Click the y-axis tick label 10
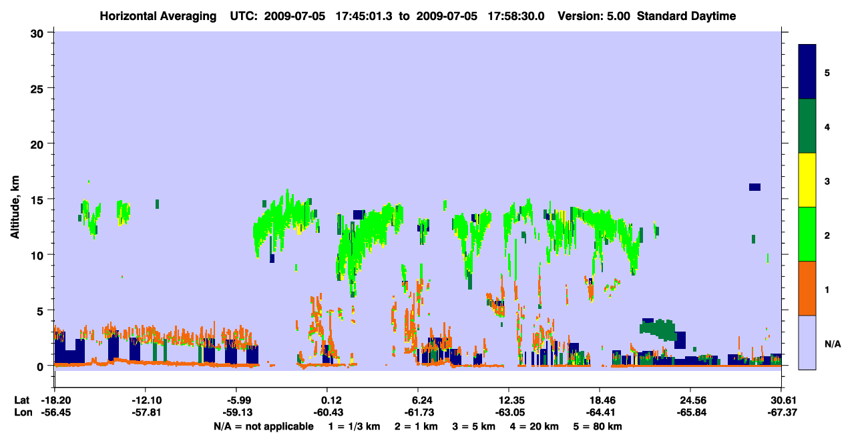 point(39,255)
